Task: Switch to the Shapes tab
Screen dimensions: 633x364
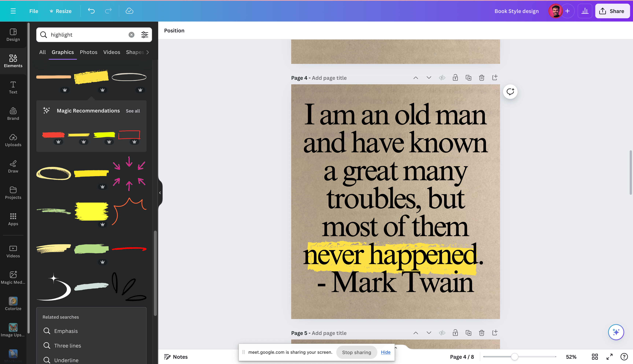Action: point(135,52)
